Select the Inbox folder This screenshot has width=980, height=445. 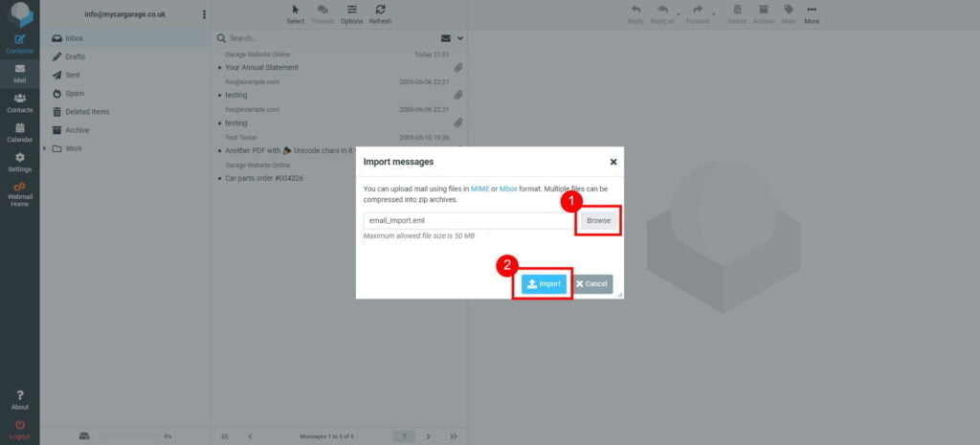(125, 38)
